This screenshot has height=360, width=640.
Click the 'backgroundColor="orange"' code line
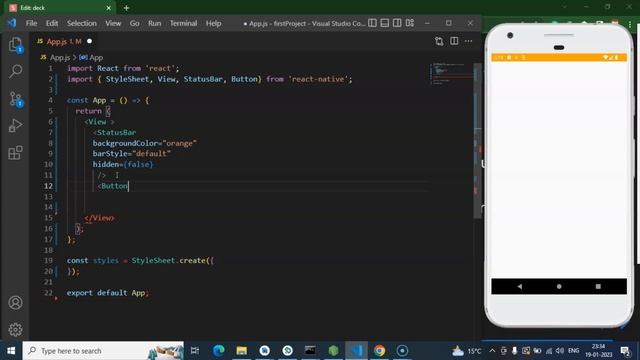click(x=144, y=143)
